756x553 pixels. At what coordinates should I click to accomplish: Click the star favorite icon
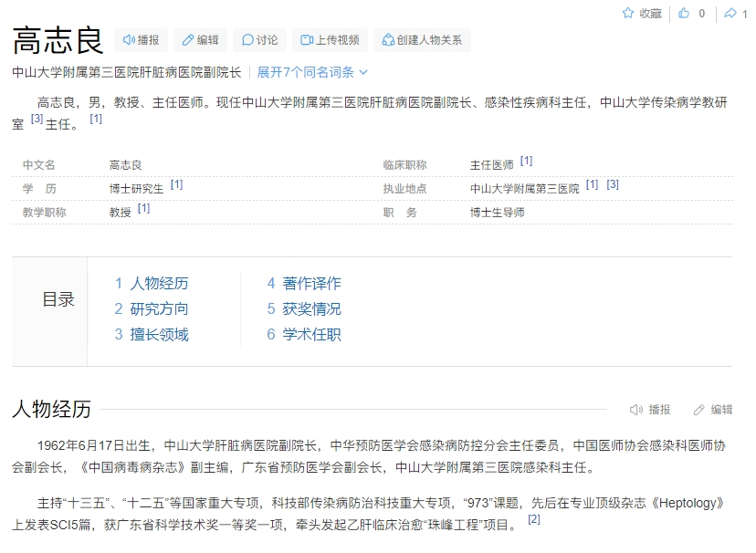point(628,13)
